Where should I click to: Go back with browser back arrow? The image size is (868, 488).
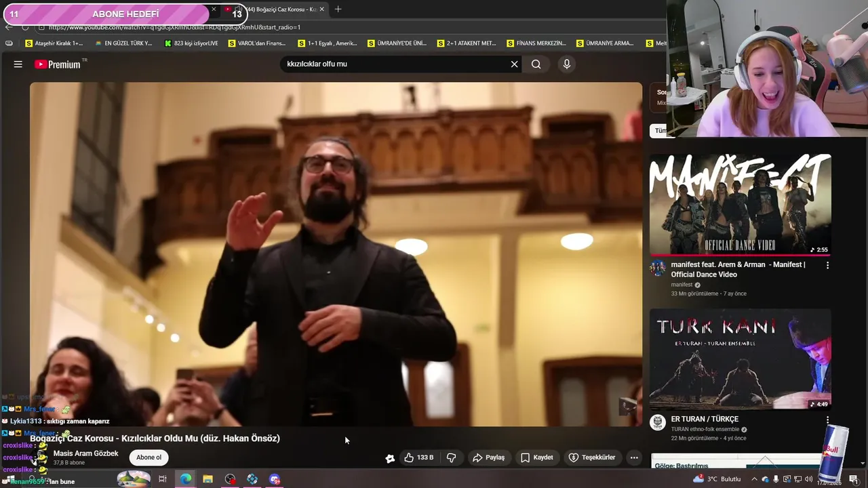coord(9,27)
